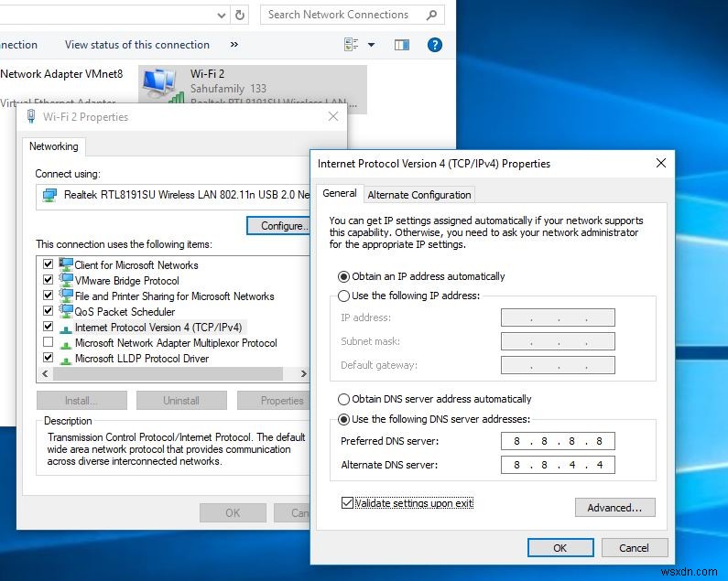Click the change view layout icon

pyautogui.click(x=351, y=45)
